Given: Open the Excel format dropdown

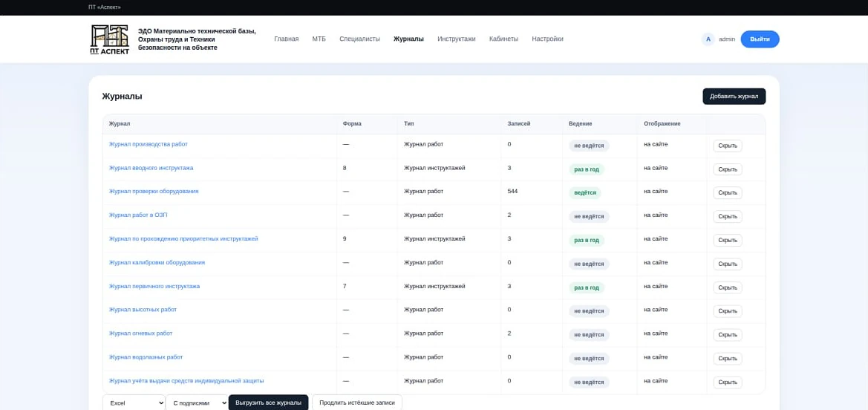Looking at the screenshot, I should click(x=134, y=403).
